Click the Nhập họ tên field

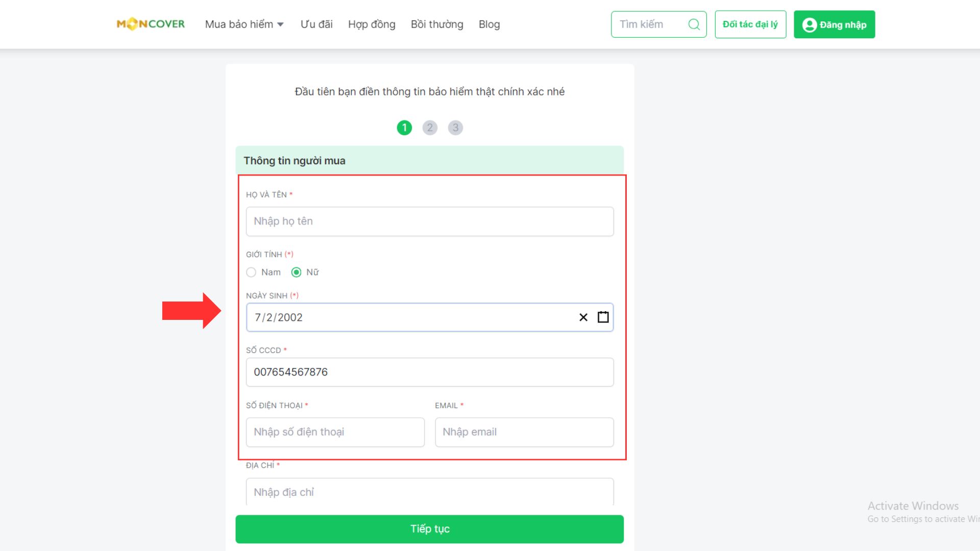click(430, 221)
